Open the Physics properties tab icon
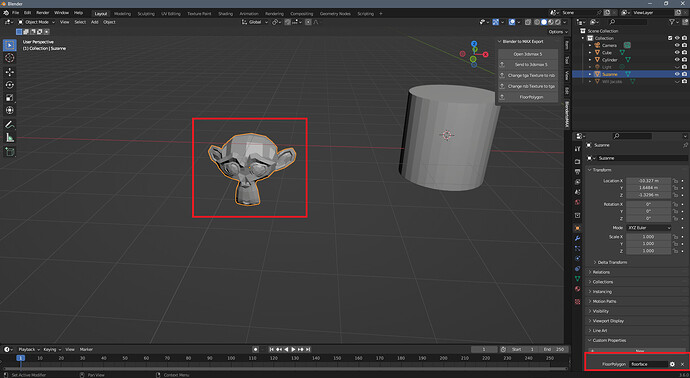This screenshot has height=378, width=690. 577,258
